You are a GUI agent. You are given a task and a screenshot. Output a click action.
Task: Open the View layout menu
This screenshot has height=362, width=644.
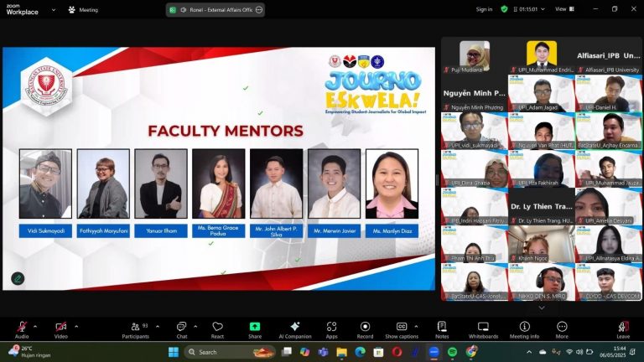[x=564, y=9]
